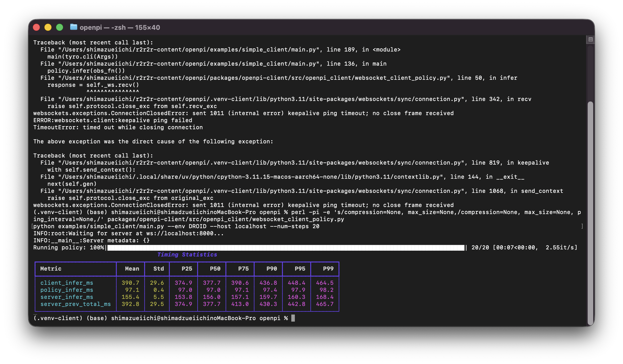Click the 'main(tyro.cli(Args))' traceback line
623x364 pixels.
tap(83, 57)
